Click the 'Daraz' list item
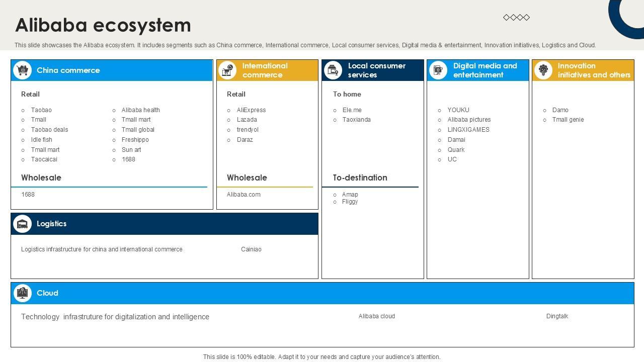Viewport: 644px width, 362px height. (245, 140)
